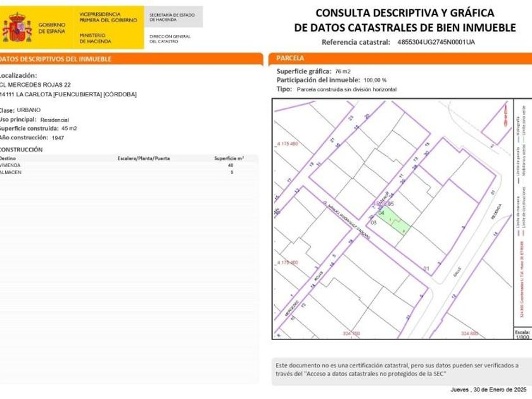Click the '4.175.400' coordinate label on map
Image resolution: width=532 pixels, height=399 pixels.
[288, 263]
